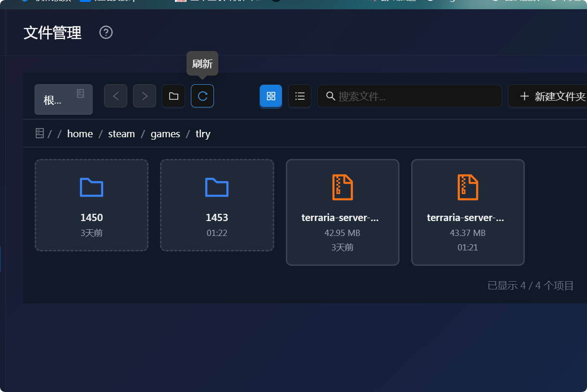Navigate to games in the breadcrumb path
587x392 pixels.
click(x=165, y=134)
